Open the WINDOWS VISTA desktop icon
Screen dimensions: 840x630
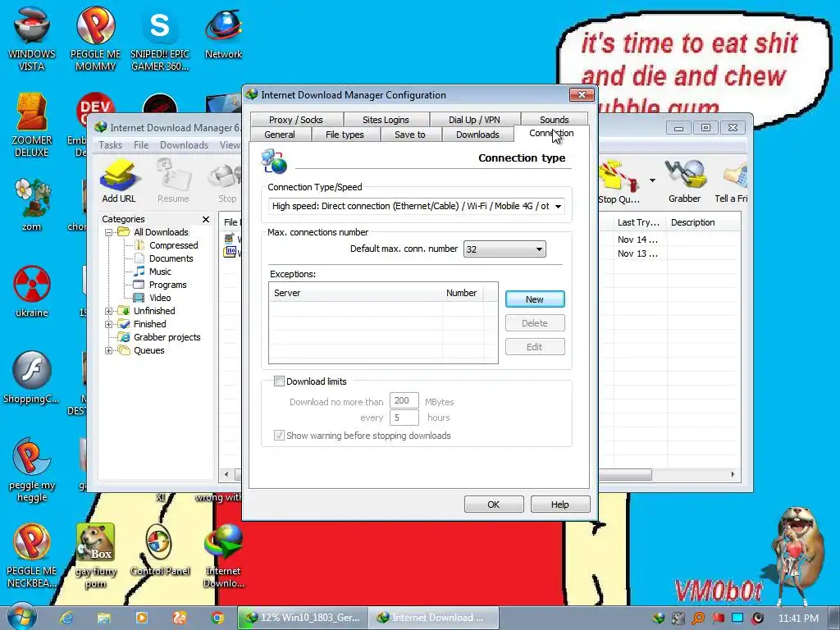point(32,39)
